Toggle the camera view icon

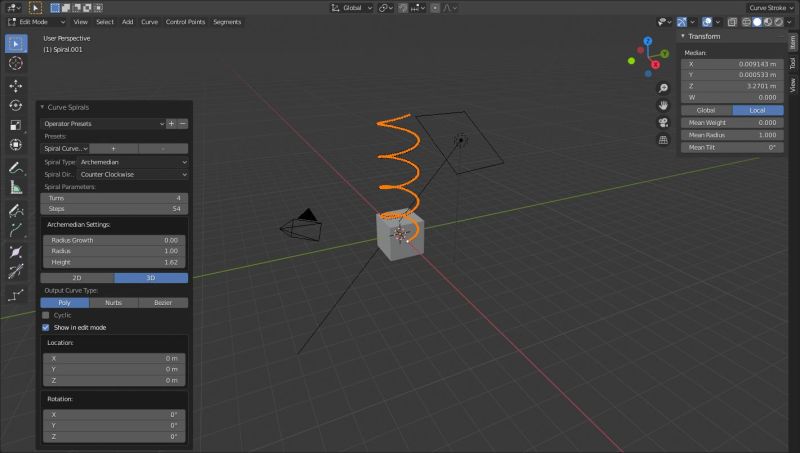[663, 122]
